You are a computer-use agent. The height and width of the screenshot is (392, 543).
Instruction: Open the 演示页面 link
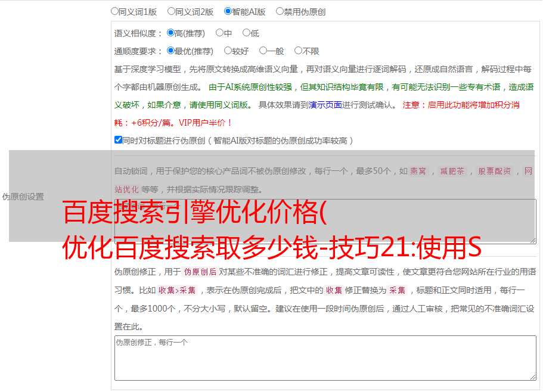click(325, 105)
